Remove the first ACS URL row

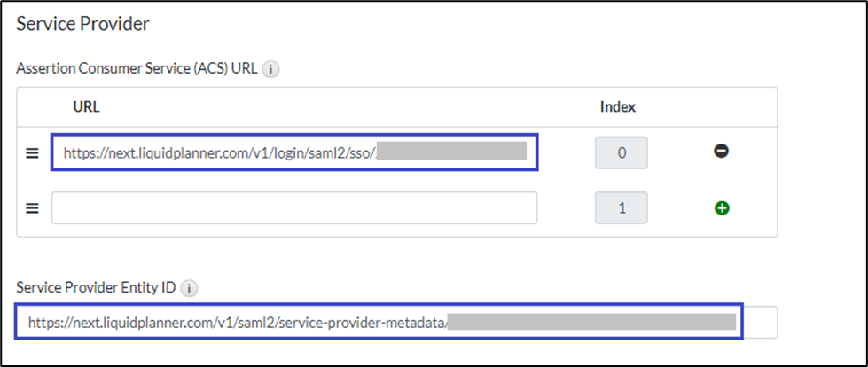(x=722, y=152)
